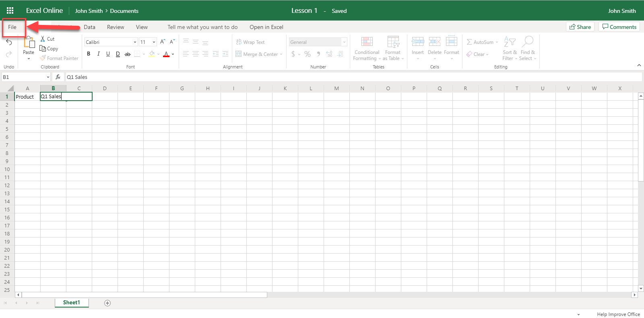
Task: Open the Delete cells menu
Action: [x=435, y=48]
